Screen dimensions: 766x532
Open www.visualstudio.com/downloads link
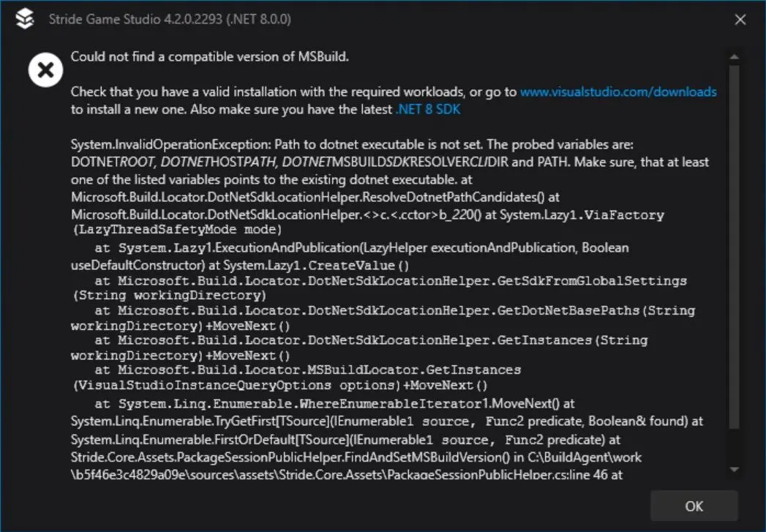point(618,91)
